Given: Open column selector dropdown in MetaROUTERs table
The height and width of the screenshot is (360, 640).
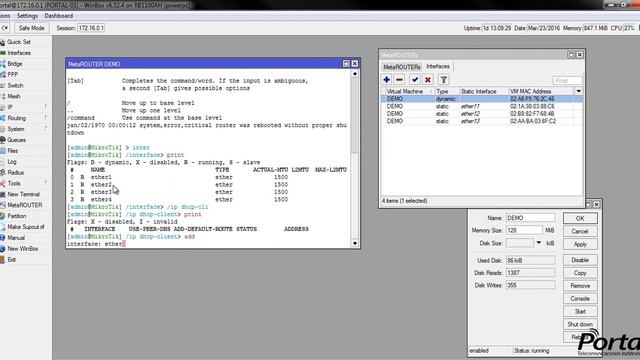Looking at the screenshot, I should [578, 91].
